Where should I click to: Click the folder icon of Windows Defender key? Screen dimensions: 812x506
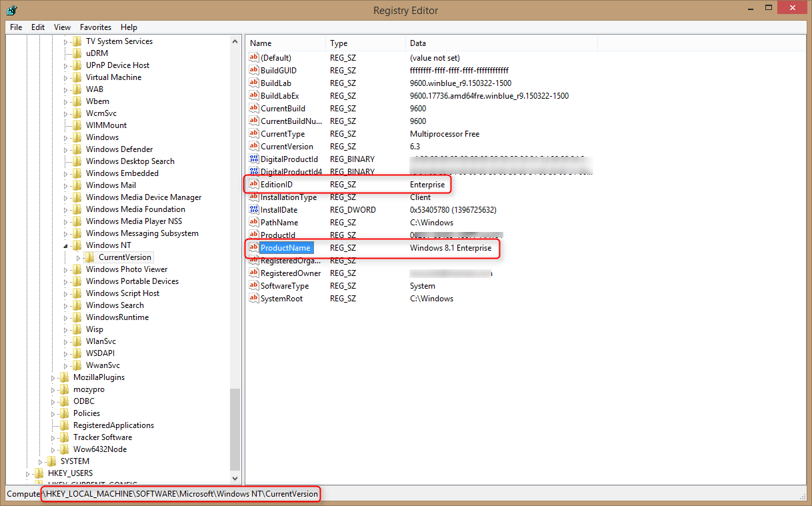(x=77, y=149)
